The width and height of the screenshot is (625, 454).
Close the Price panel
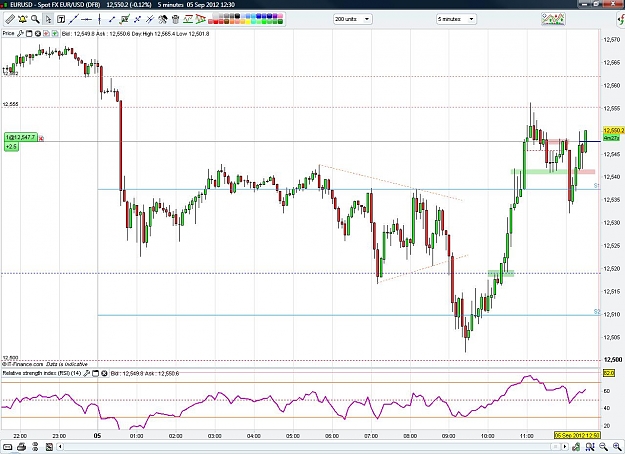37,33
